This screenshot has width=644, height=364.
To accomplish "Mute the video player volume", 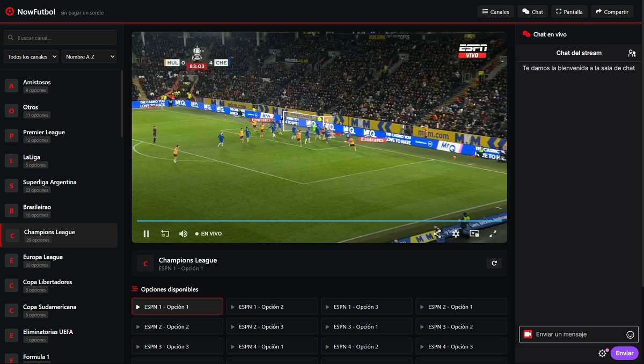I will tap(184, 234).
